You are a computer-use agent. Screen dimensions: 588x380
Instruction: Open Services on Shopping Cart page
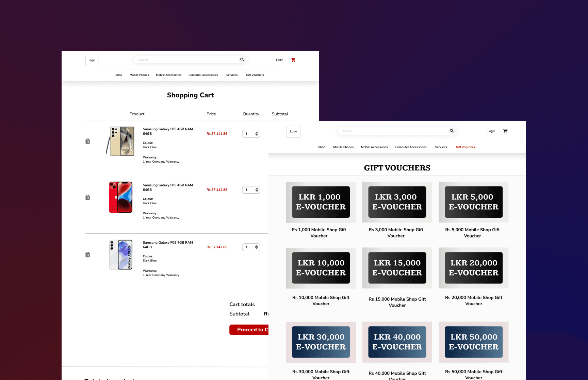pyautogui.click(x=232, y=75)
